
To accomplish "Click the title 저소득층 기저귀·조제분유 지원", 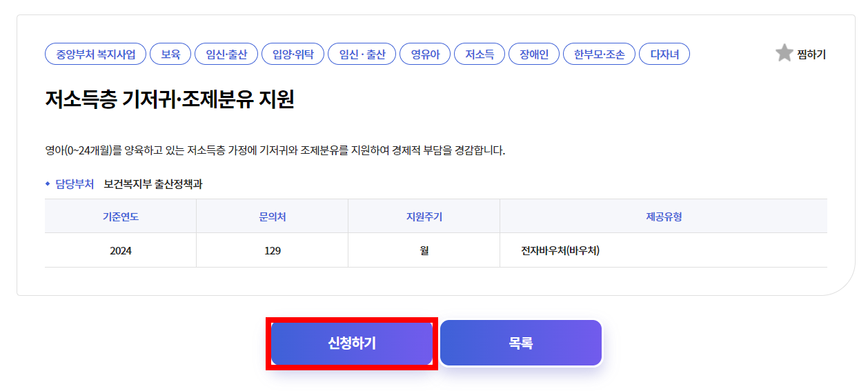I will [x=170, y=101].
